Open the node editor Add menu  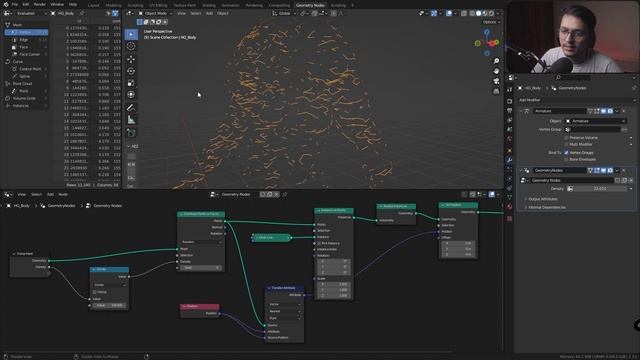50,194
